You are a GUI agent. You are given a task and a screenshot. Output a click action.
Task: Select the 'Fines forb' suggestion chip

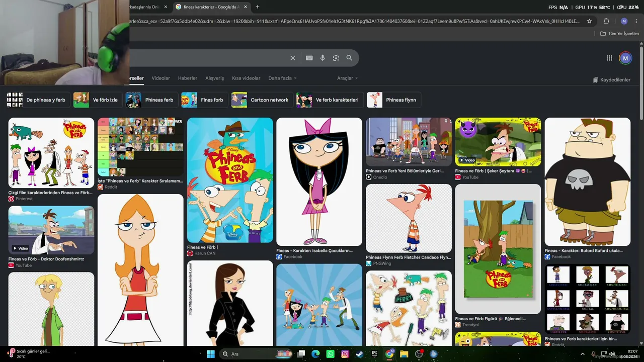(x=204, y=100)
